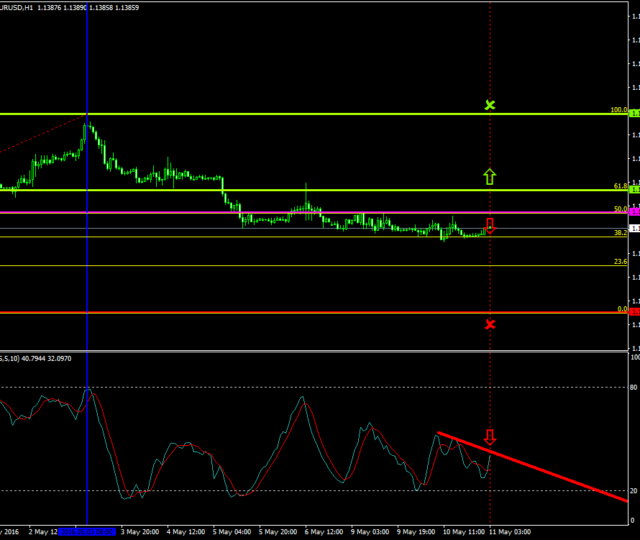Screen dimensions: 640x540
Task: Select the 38.2 Fibonacci level label
Action: 620,232
